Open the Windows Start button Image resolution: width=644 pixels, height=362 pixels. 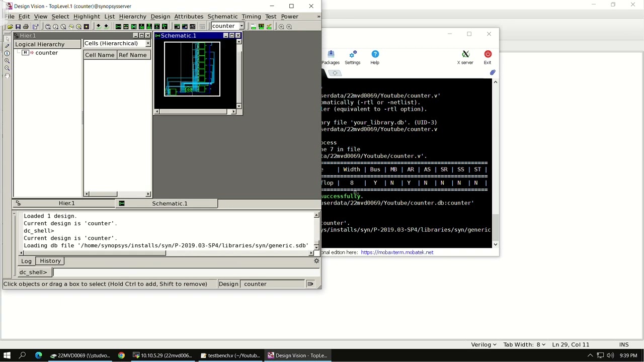click(7, 355)
